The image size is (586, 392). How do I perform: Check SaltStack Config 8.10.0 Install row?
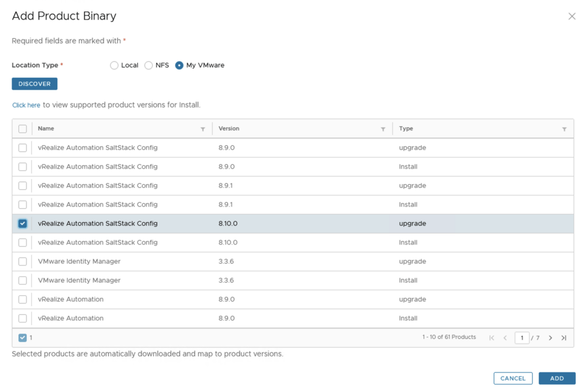pyautogui.click(x=22, y=243)
